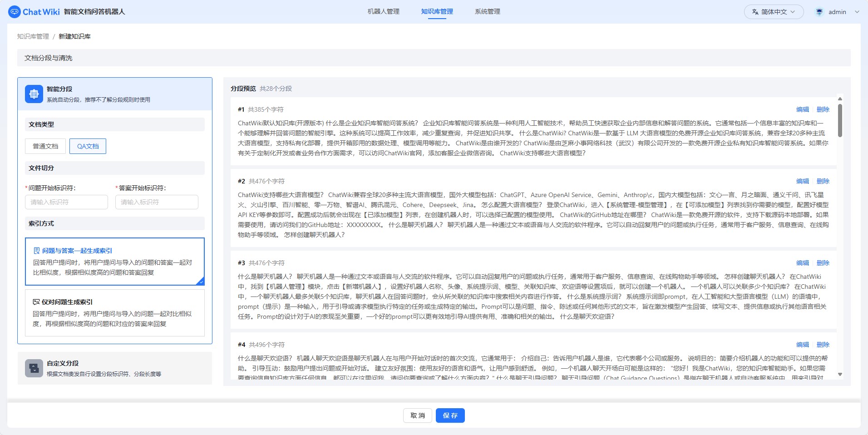Screen dimensions: 868x435
Task: Click the 保存 button
Action: pyautogui.click(x=450, y=415)
